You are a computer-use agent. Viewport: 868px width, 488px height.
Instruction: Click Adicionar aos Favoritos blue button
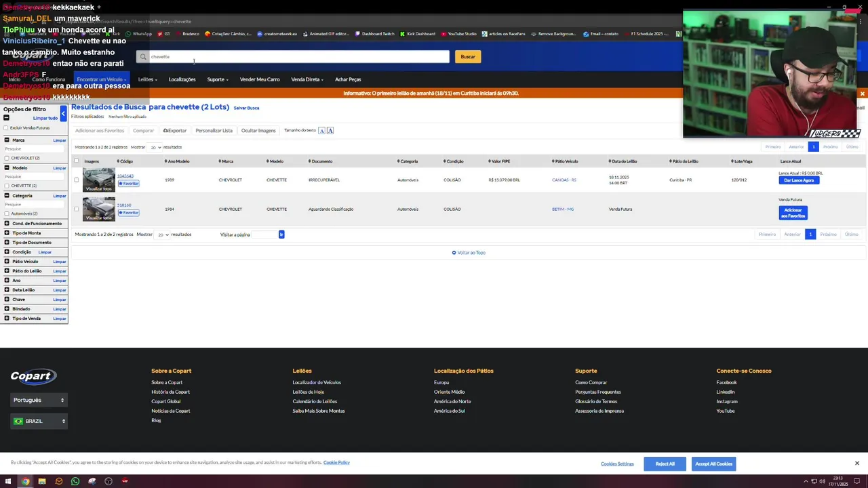793,213
